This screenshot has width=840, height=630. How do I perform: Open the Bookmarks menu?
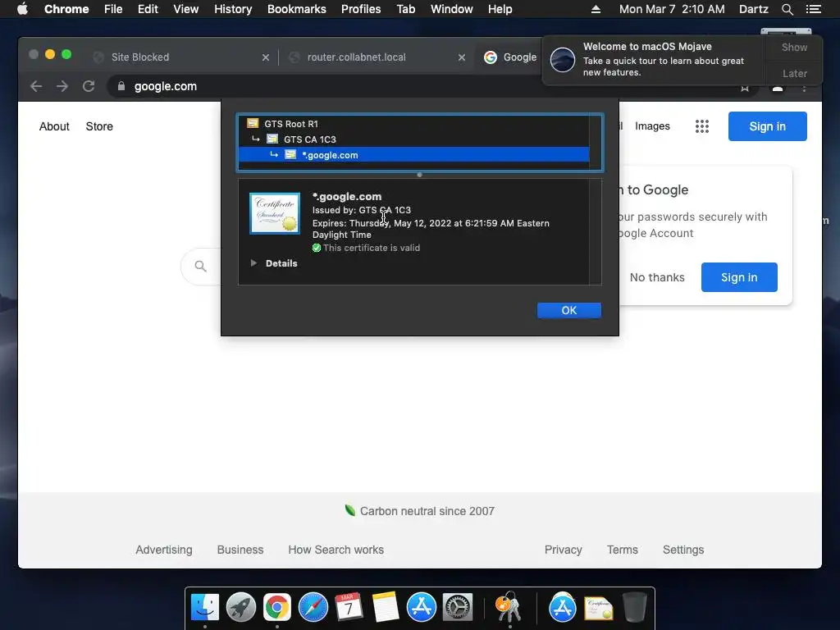[296, 9]
